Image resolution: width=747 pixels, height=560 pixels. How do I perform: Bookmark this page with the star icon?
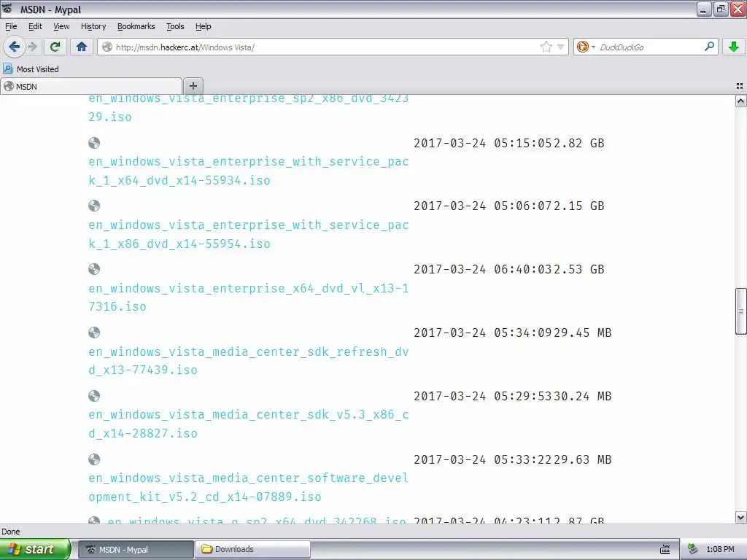pyautogui.click(x=546, y=47)
